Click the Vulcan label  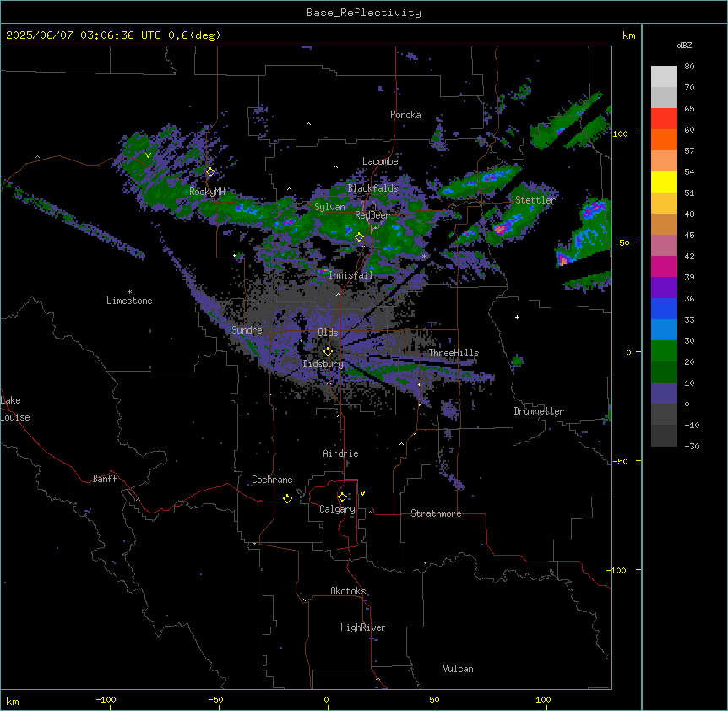(458, 669)
